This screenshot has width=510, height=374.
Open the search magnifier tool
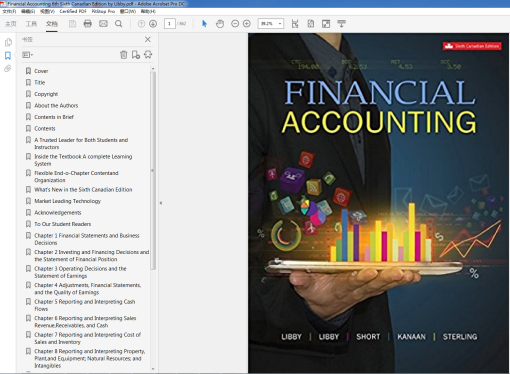(x=119, y=24)
